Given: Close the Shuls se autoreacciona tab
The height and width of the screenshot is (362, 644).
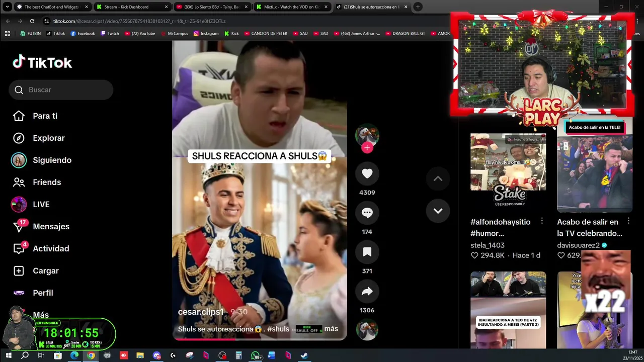Looking at the screenshot, I should point(406,7).
